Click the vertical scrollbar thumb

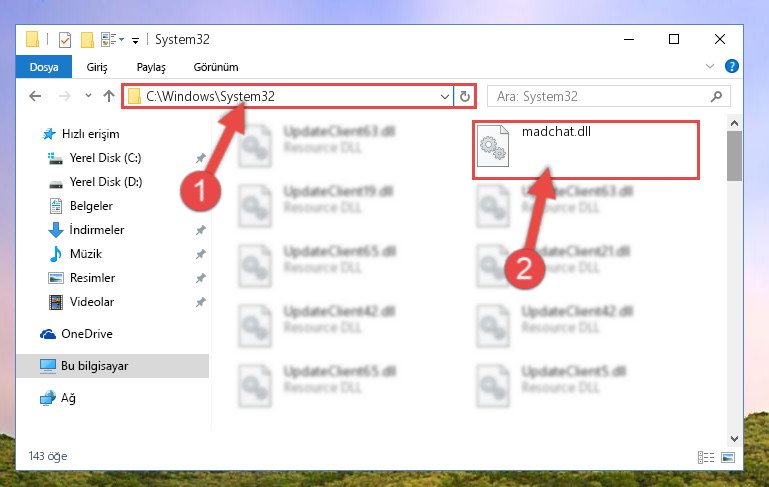pyautogui.click(x=734, y=156)
